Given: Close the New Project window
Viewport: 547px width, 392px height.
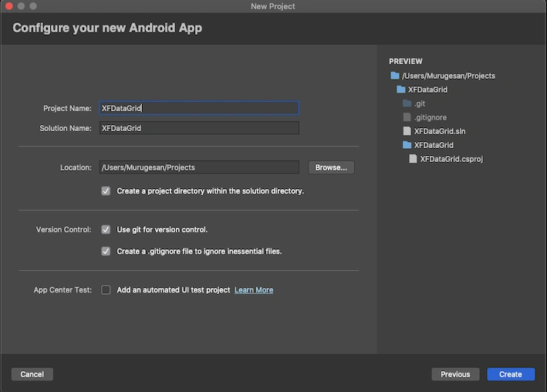Looking at the screenshot, I should (x=9, y=6).
